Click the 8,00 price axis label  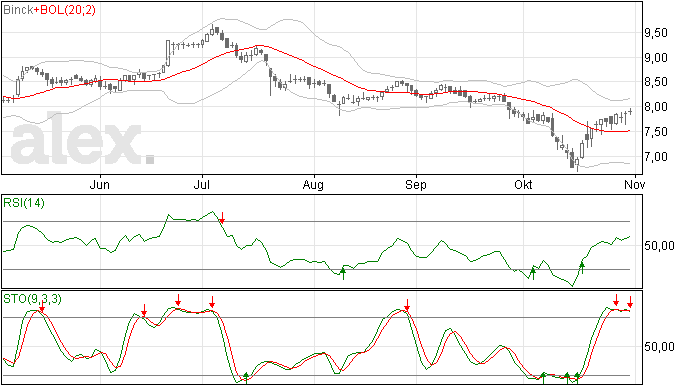(656, 107)
